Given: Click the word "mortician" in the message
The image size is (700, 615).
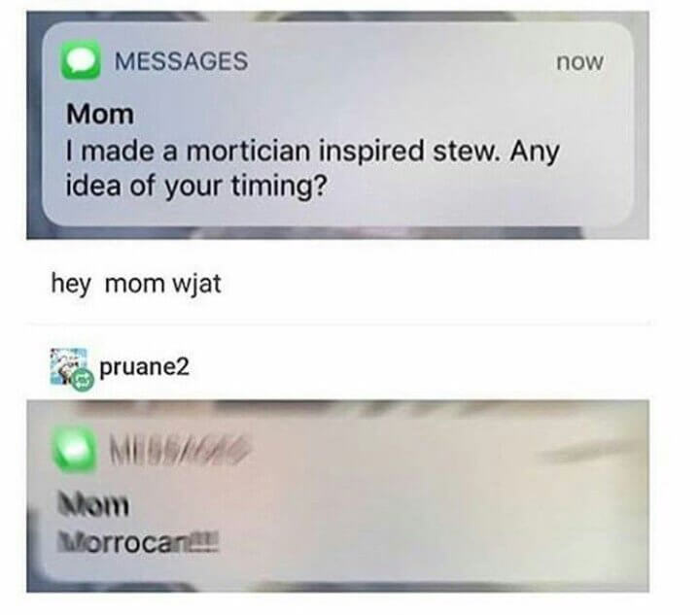Looking at the screenshot, I should pos(248,151).
